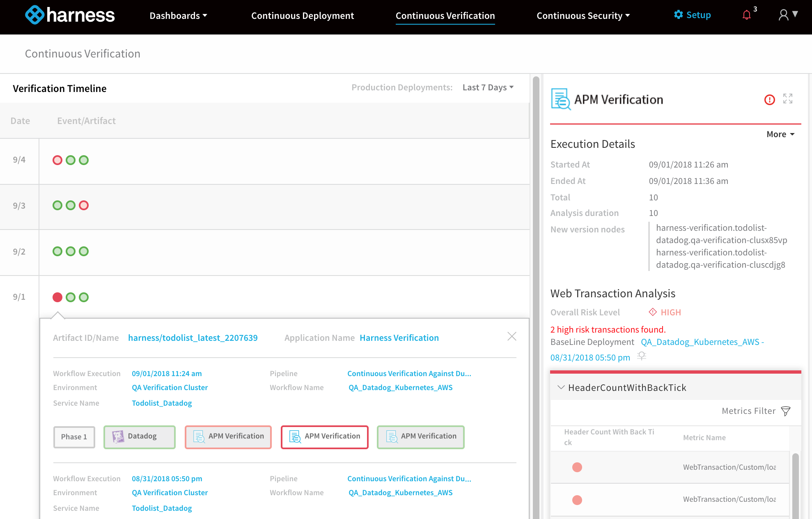This screenshot has width=812, height=519.
Task: Click the Event/Artifact column header
Action: pyautogui.click(x=87, y=121)
